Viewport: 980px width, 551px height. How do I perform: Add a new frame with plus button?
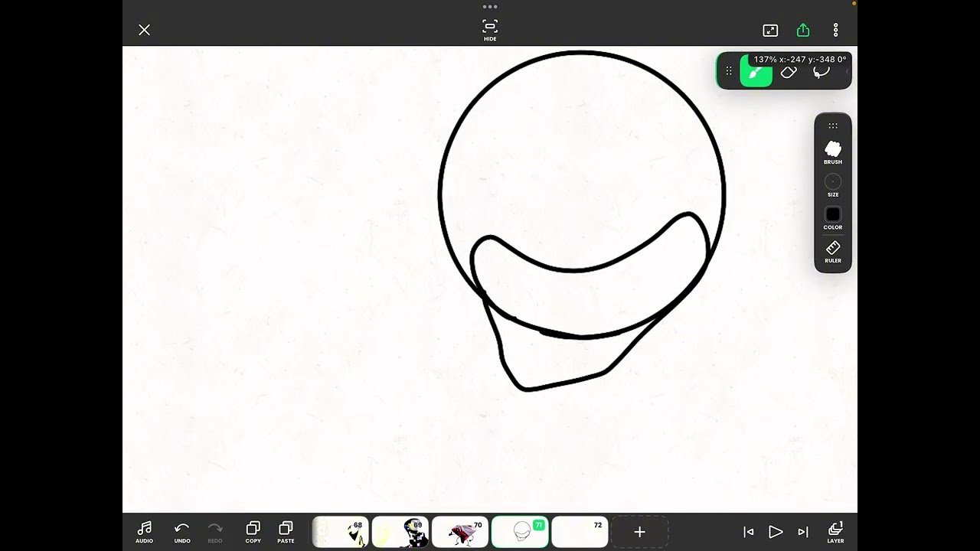[x=639, y=533]
